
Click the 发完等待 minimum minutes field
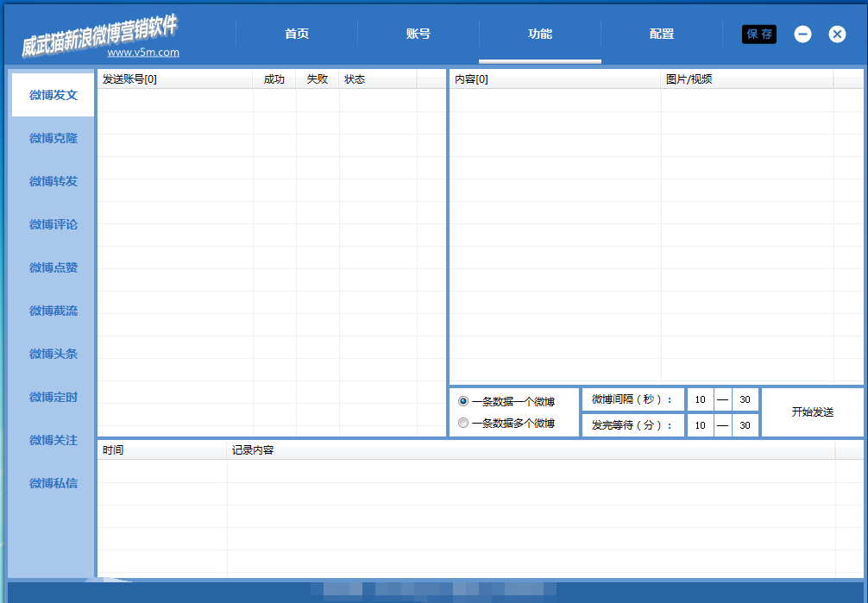coord(701,425)
